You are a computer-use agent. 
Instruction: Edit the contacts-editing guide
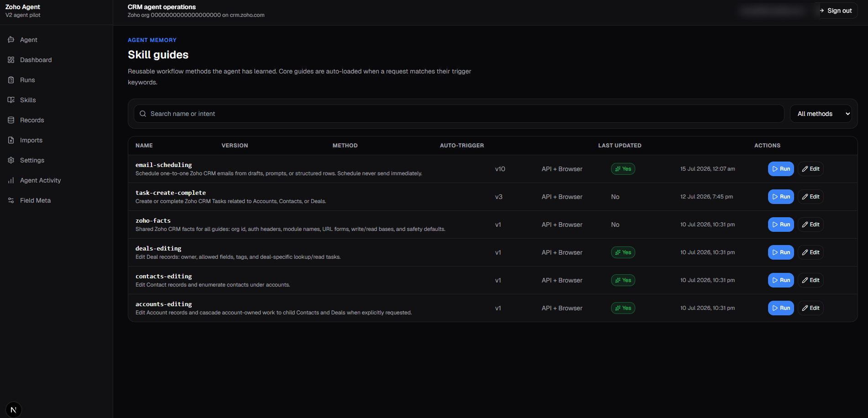(810, 280)
